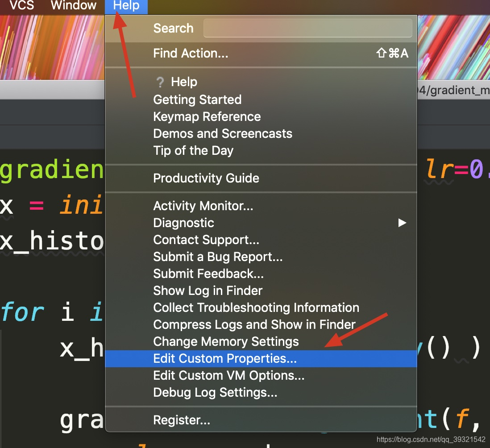Launch Demos and Screencasts

point(223,133)
